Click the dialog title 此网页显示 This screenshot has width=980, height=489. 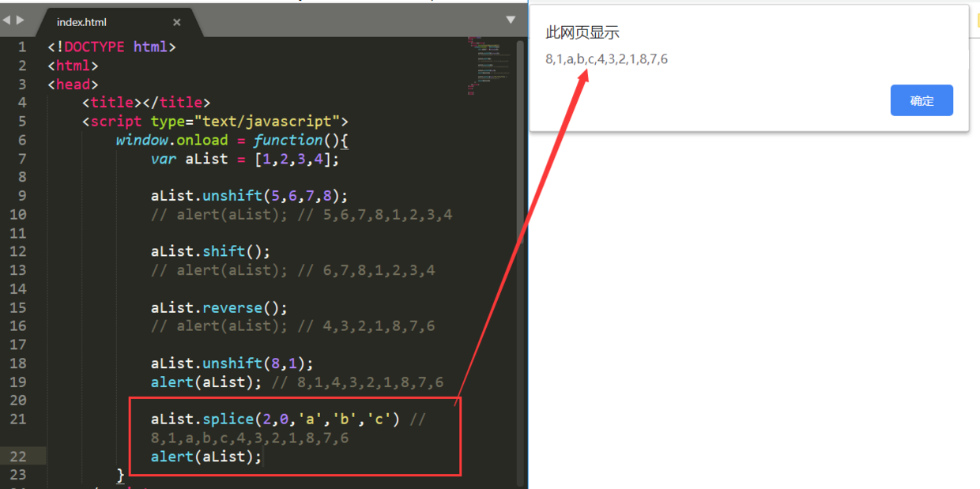click(x=582, y=32)
